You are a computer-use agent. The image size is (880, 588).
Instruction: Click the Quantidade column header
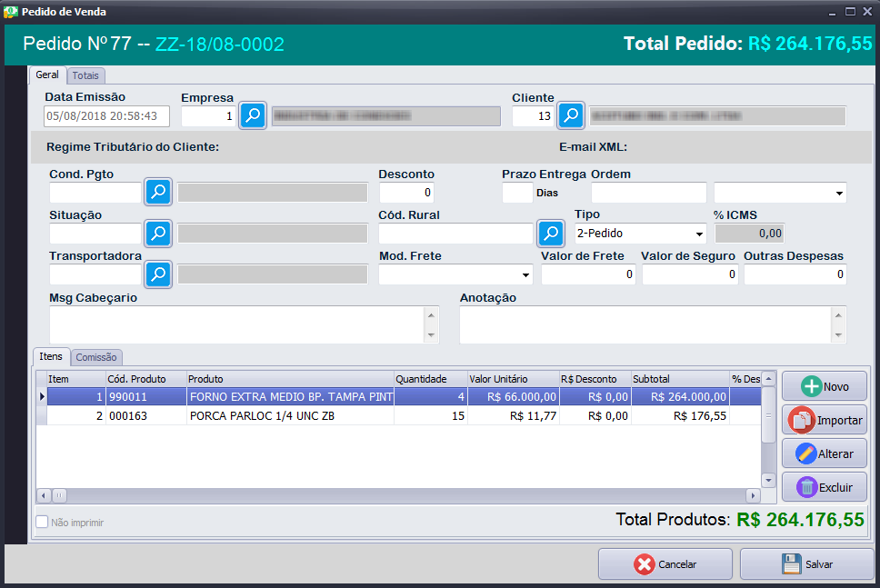click(431, 379)
